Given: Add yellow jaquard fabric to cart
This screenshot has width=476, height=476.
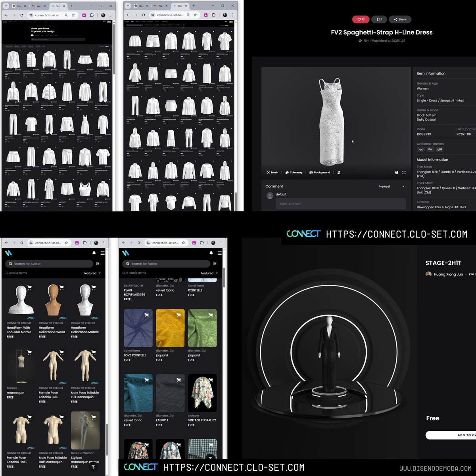Looking at the screenshot, I should tap(178, 315).
